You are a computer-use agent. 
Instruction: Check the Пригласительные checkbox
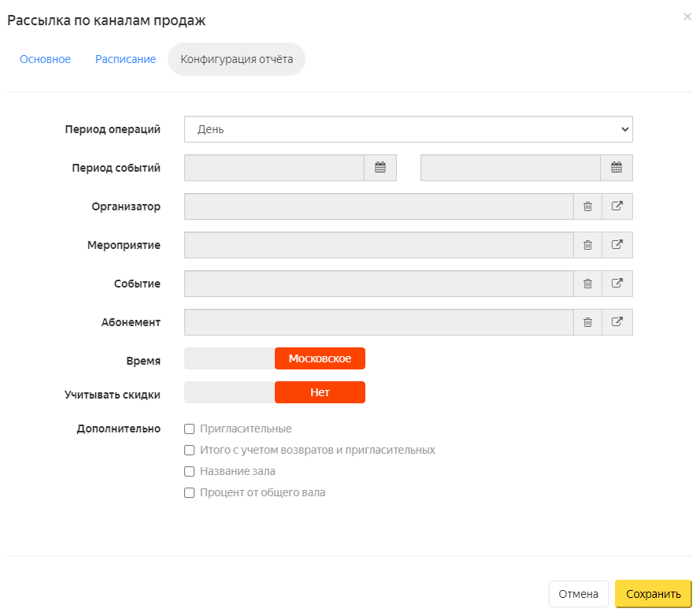[x=190, y=429]
